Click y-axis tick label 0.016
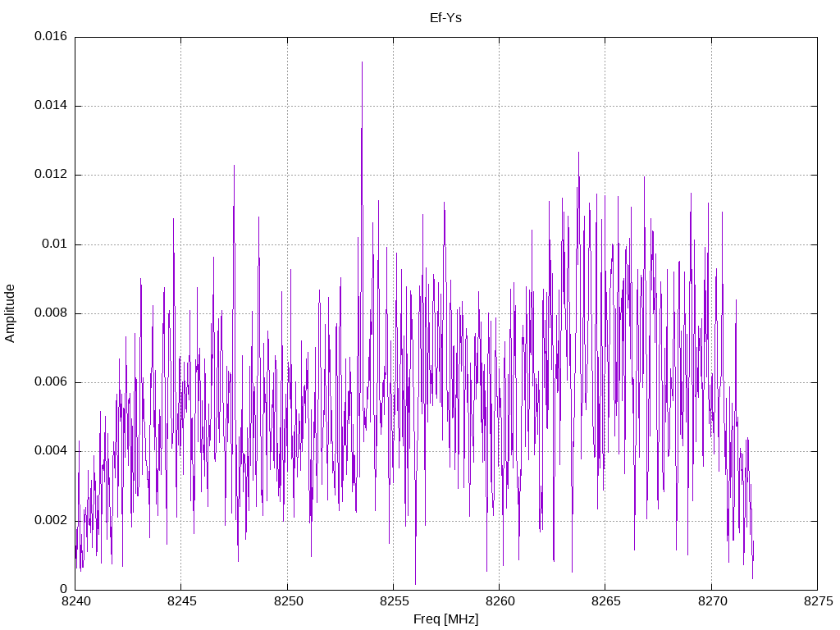840x630 pixels. click(51, 36)
